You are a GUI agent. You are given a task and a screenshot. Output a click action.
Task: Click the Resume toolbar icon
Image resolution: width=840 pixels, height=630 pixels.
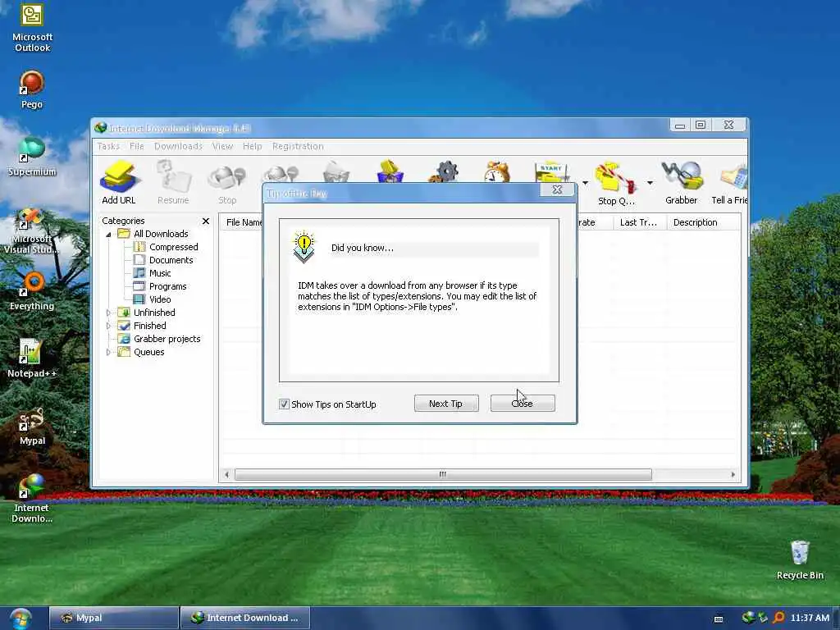coord(173,182)
